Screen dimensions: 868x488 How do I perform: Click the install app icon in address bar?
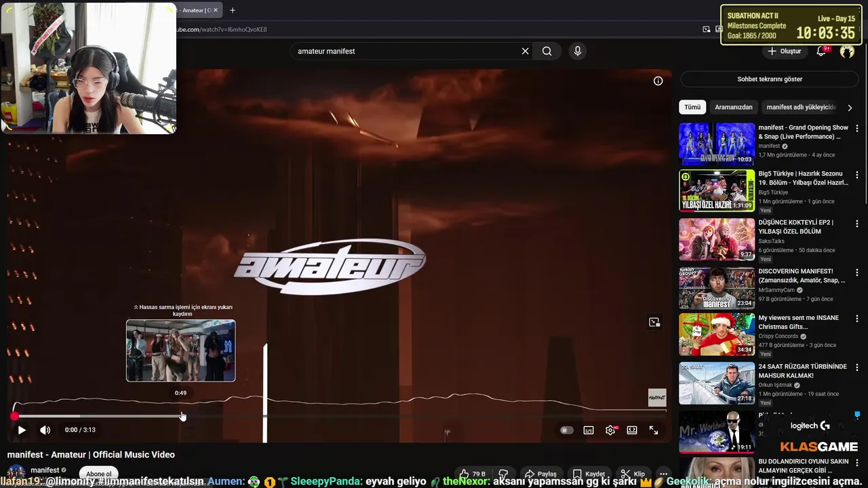coord(719,29)
